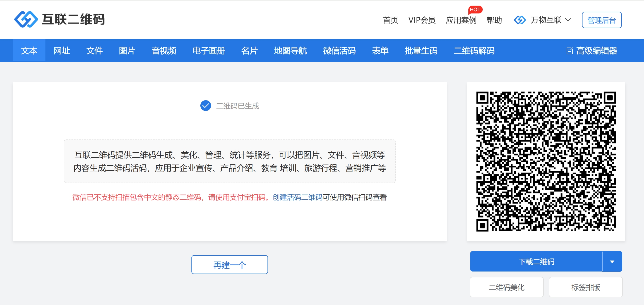
Task: Switch to the 图片 tab
Action: [x=127, y=50]
